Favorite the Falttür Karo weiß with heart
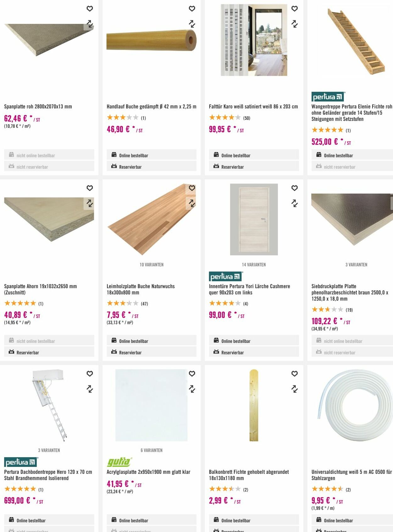Image resolution: width=393 pixels, height=532 pixels. point(294,9)
